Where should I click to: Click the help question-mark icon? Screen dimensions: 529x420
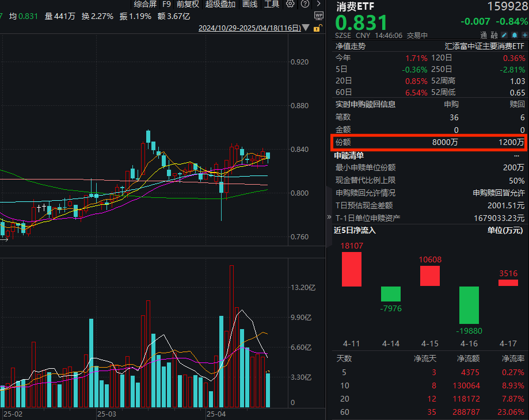305,4
